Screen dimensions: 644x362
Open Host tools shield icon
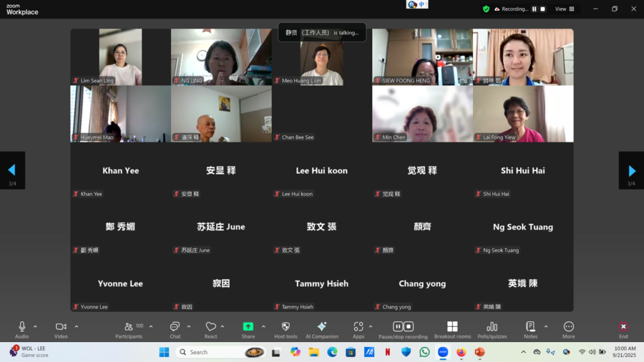[x=286, y=329]
